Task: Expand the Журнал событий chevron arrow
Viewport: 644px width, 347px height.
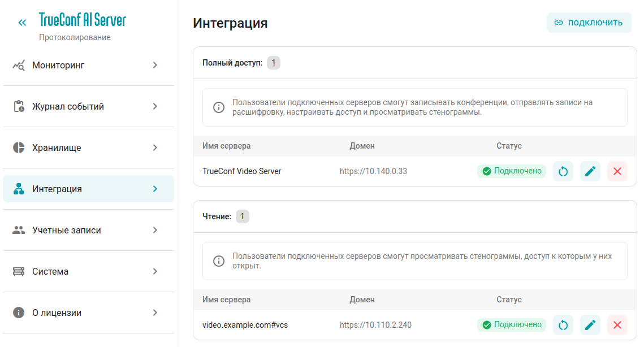Action: (x=155, y=106)
